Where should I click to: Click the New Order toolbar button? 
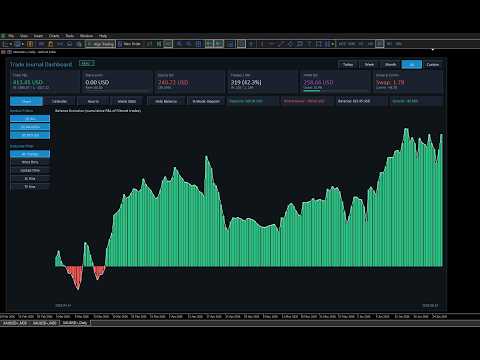[x=129, y=44]
